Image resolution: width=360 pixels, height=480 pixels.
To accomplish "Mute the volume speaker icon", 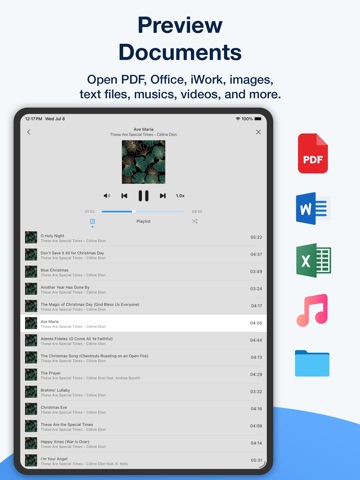I will point(107,196).
